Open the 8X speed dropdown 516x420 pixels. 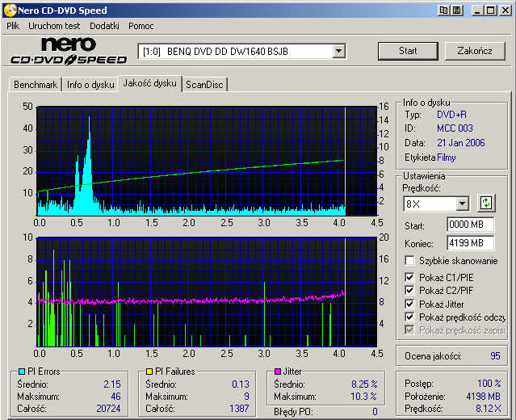pos(462,204)
